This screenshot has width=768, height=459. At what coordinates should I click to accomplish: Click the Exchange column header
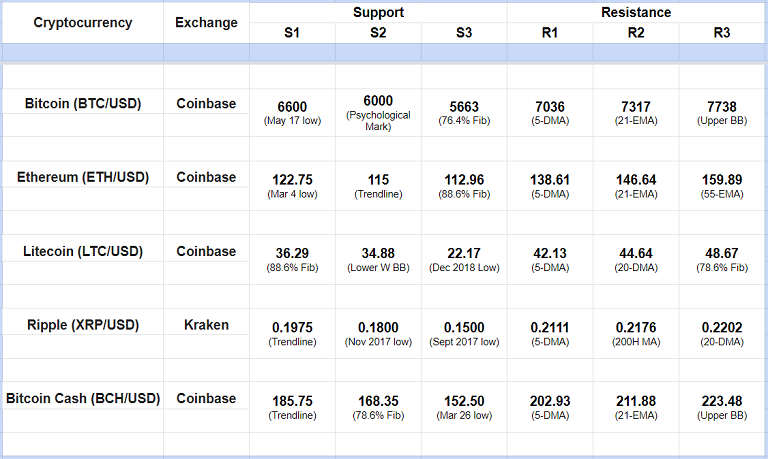(206, 23)
